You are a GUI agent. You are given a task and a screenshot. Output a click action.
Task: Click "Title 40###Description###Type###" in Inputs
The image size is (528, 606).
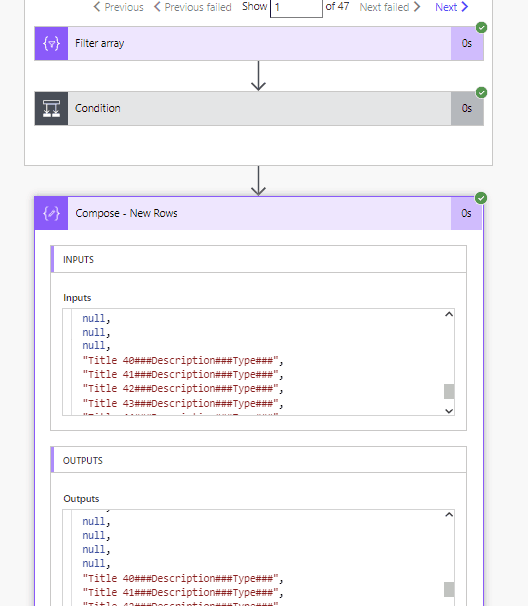pos(183,361)
